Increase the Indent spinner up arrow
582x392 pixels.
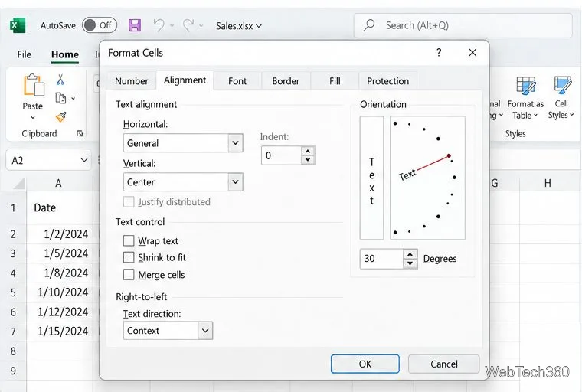(308, 151)
